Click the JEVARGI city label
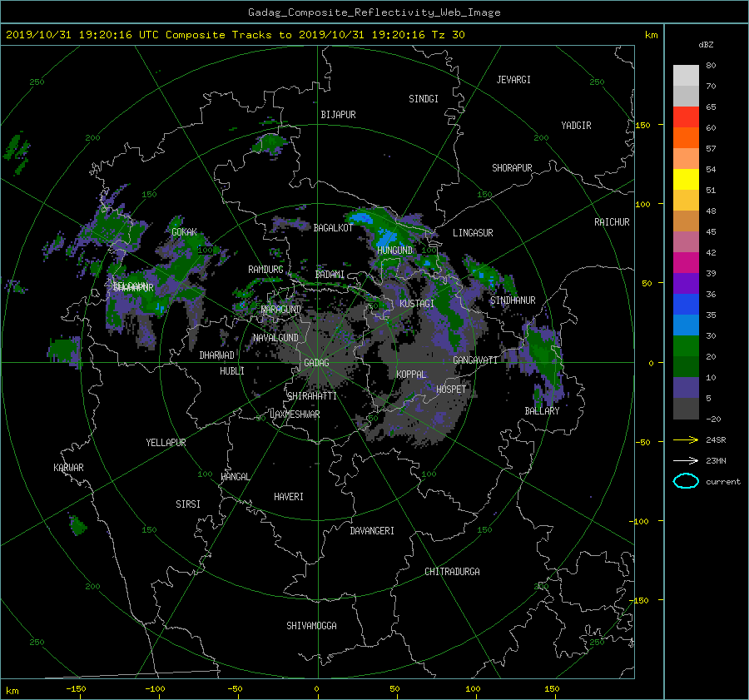This screenshot has height=700, width=749. (x=513, y=80)
